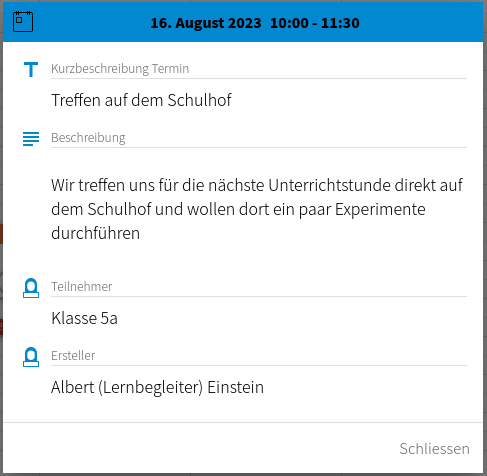Click the person icon next to Teilnehmer
The height and width of the screenshot is (476, 487).
pos(31,288)
